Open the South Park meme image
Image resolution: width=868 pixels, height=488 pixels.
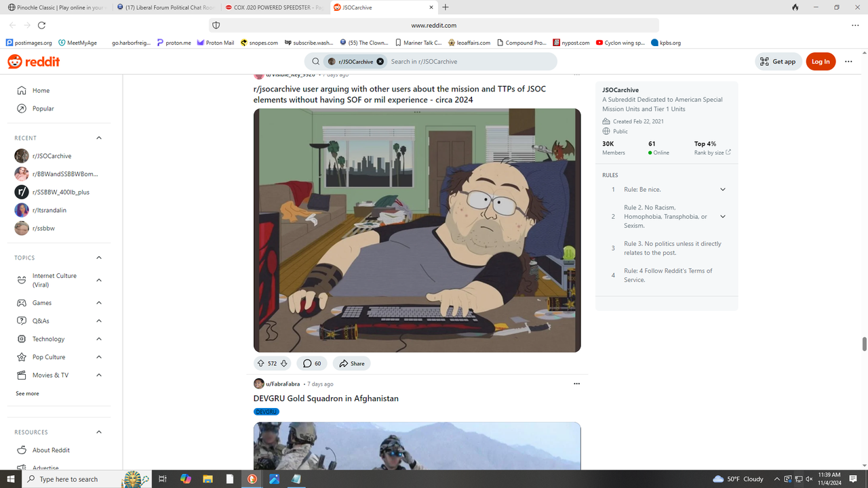[417, 230]
